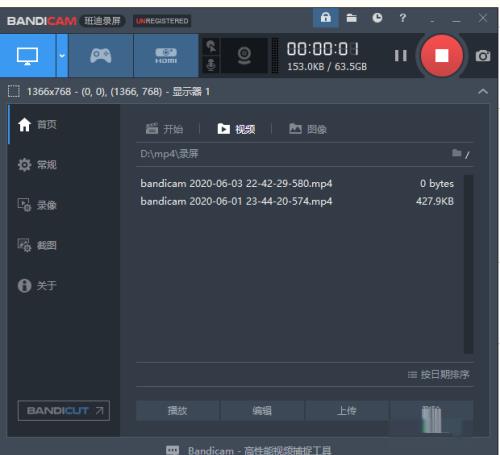Switch to the 图像 tab
Screen dimensions: 500x455
point(308,129)
